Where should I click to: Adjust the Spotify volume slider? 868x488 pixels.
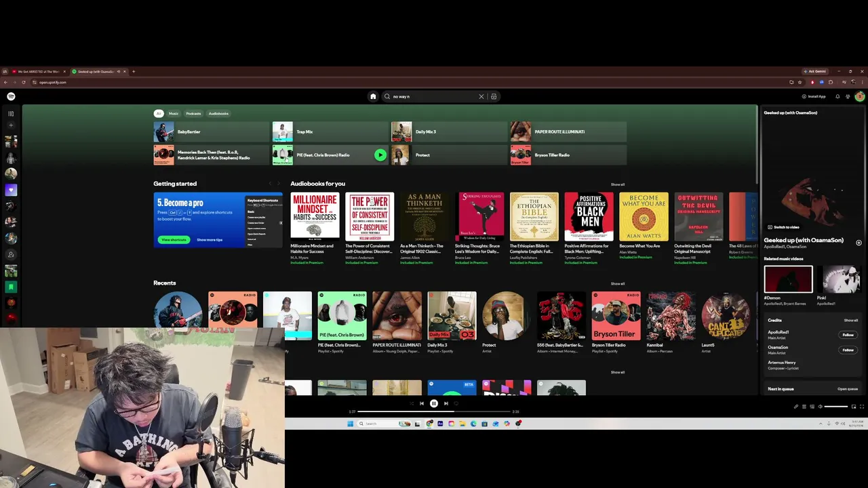point(836,407)
